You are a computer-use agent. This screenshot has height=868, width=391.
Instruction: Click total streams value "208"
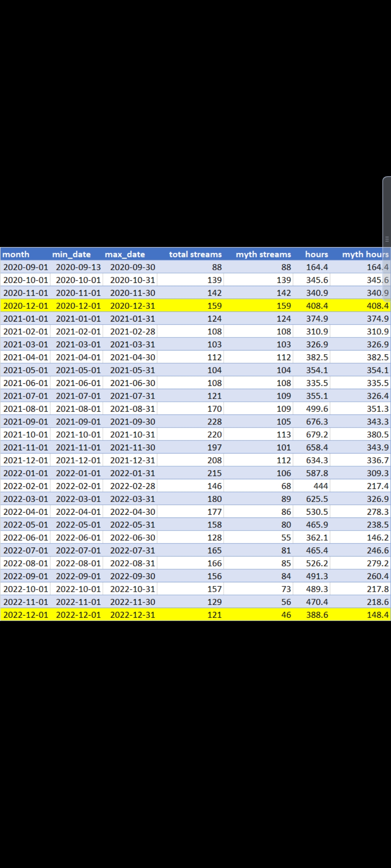click(x=215, y=460)
